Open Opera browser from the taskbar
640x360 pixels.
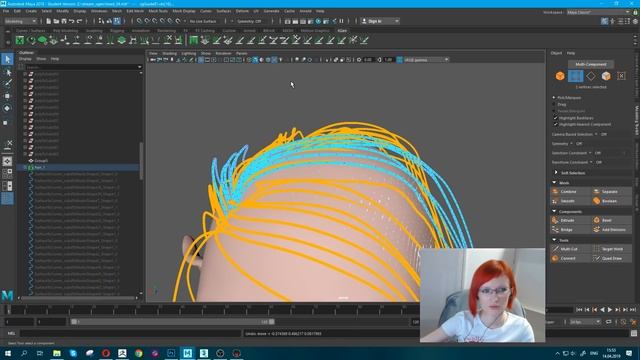click(x=106, y=353)
